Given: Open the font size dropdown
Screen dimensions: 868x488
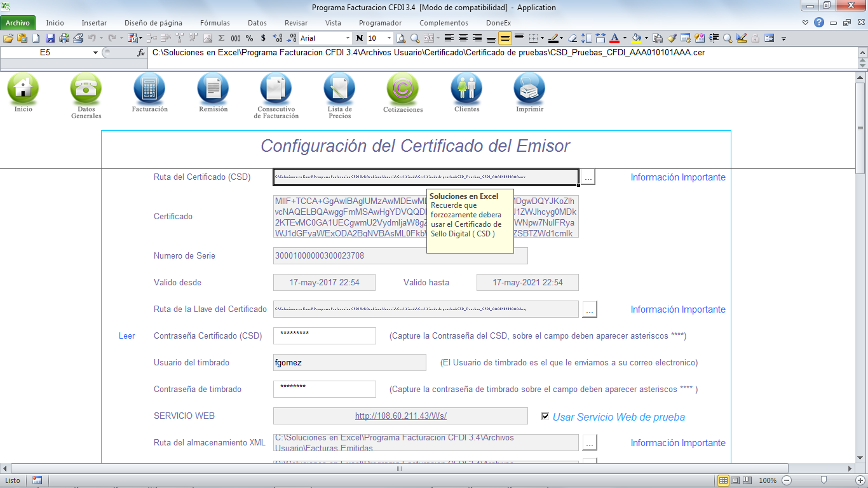Looking at the screenshot, I should tap(390, 38).
